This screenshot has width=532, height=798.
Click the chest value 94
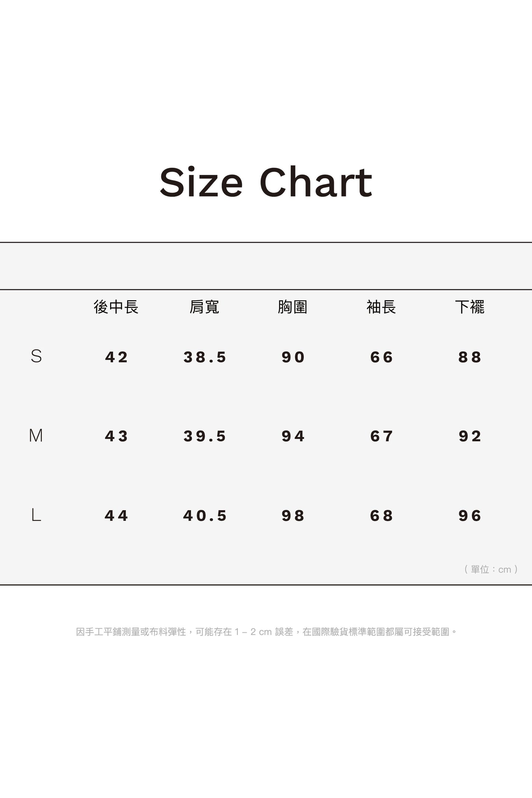point(293,436)
